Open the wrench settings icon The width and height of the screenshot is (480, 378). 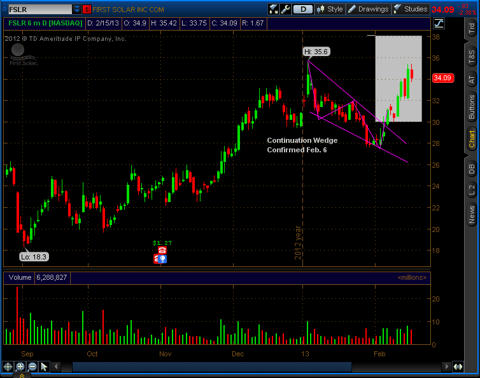[286, 9]
